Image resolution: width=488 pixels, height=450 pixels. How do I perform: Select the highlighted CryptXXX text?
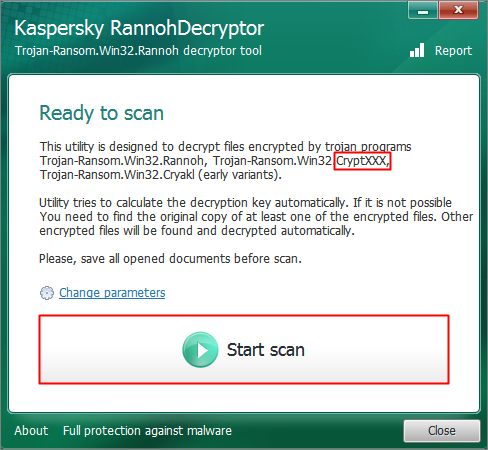pos(362,161)
